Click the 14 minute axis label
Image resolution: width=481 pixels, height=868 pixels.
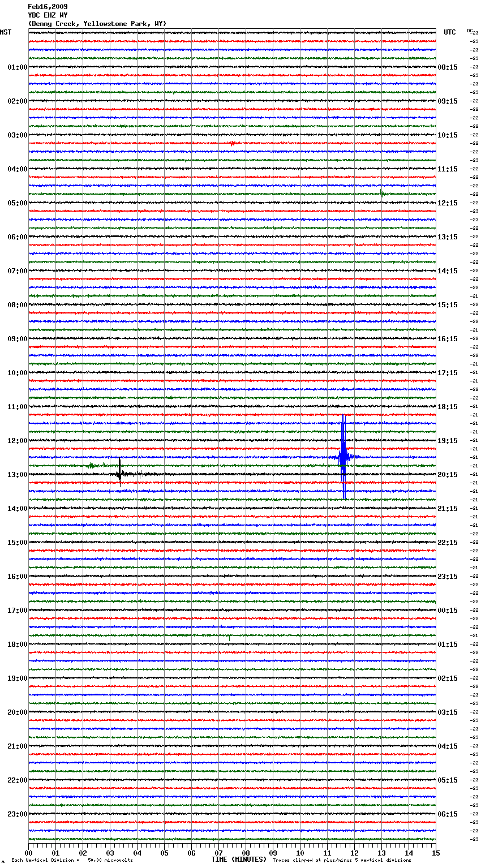[x=409, y=853]
